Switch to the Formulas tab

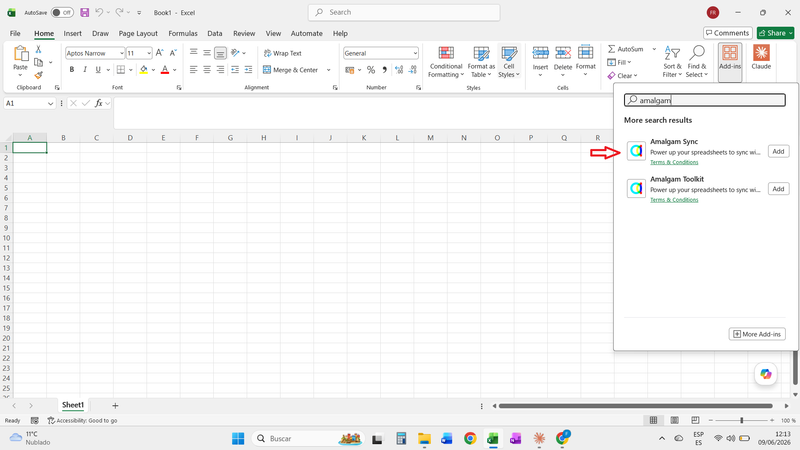(183, 33)
